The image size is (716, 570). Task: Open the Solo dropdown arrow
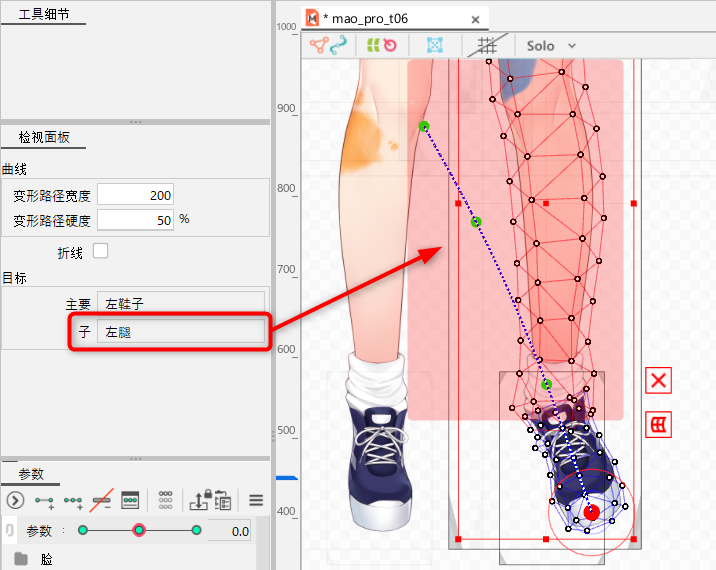pos(572,46)
